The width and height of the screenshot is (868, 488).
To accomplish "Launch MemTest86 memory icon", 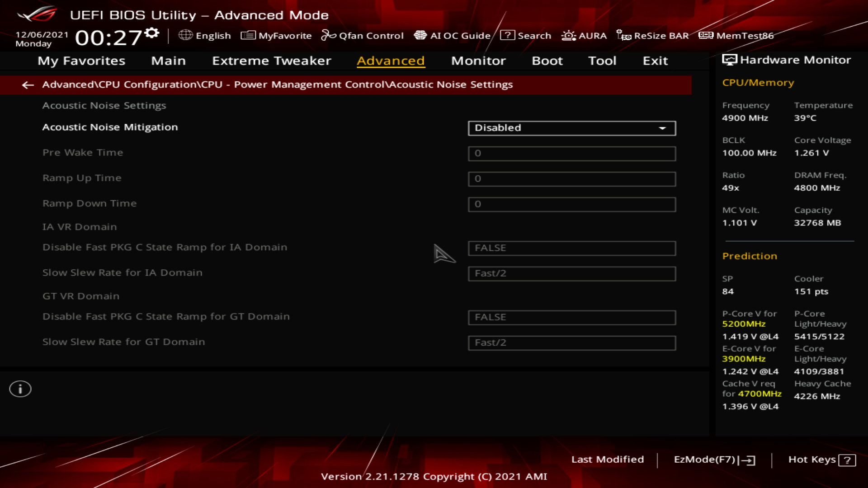I will coord(706,35).
